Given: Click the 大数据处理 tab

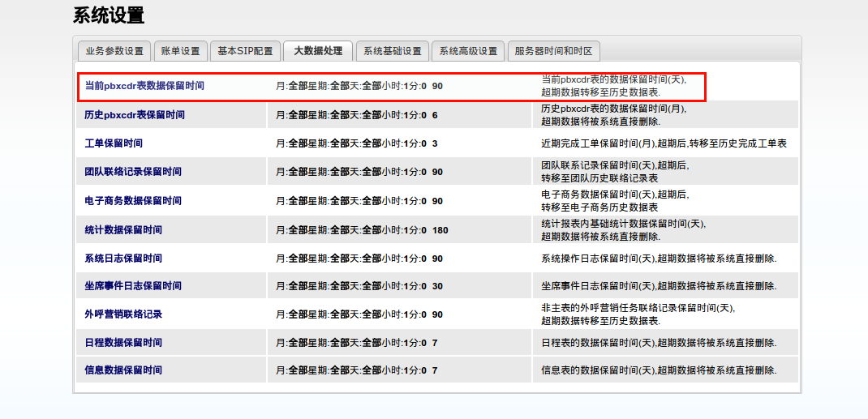Looking at the screenshot, I should pyautogui.click(x=317, y=51).
